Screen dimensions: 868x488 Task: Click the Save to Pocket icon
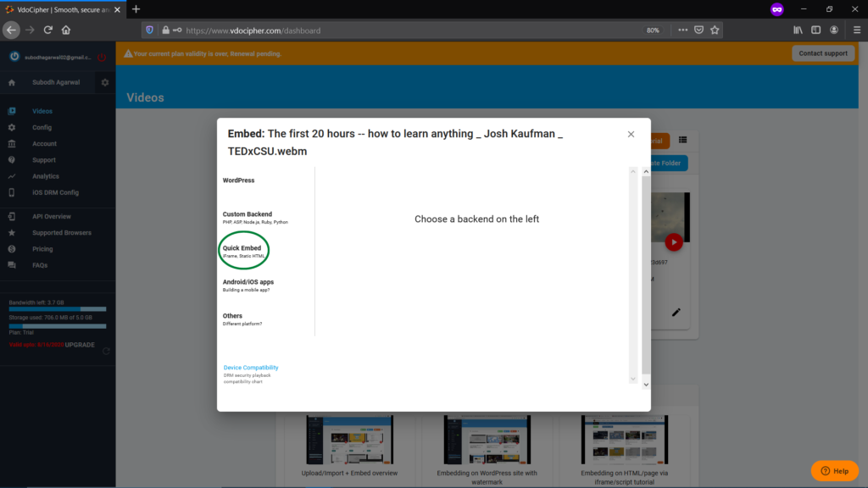click(698, 30)
